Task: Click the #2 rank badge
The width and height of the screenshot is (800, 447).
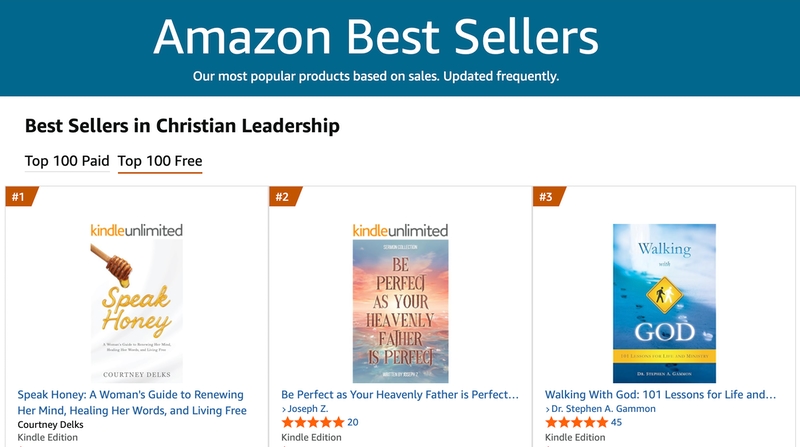Action: point(282,197)
